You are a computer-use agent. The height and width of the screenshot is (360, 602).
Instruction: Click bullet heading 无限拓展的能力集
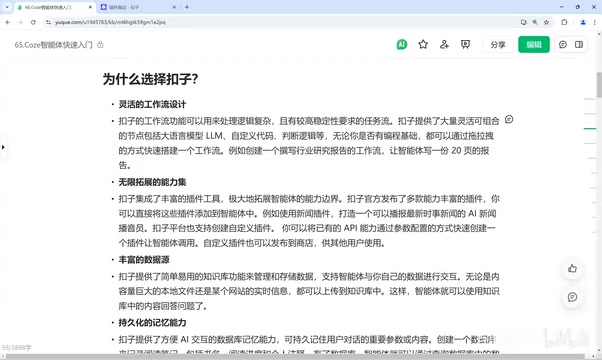tap(152, 182)
